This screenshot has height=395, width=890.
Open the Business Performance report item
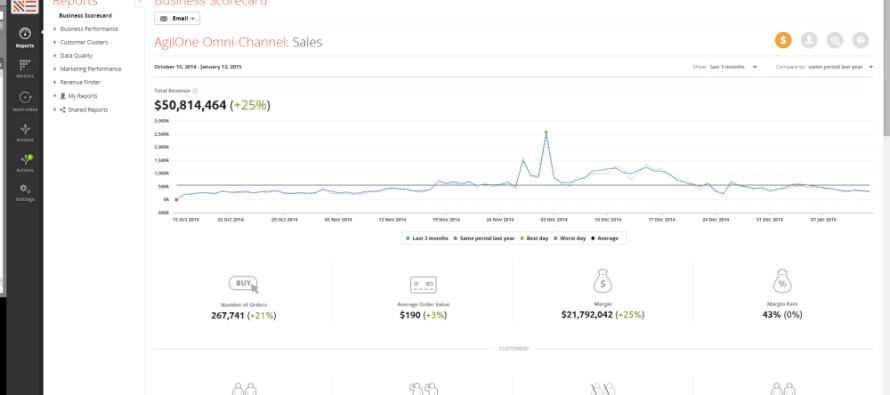point(89,28)
